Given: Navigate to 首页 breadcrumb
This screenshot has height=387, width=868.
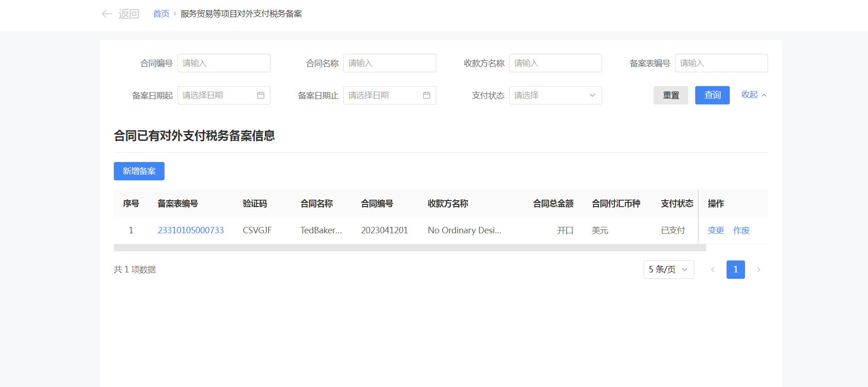Looking at the screenshot, I should pyautogui.click(x=161, y=14).
